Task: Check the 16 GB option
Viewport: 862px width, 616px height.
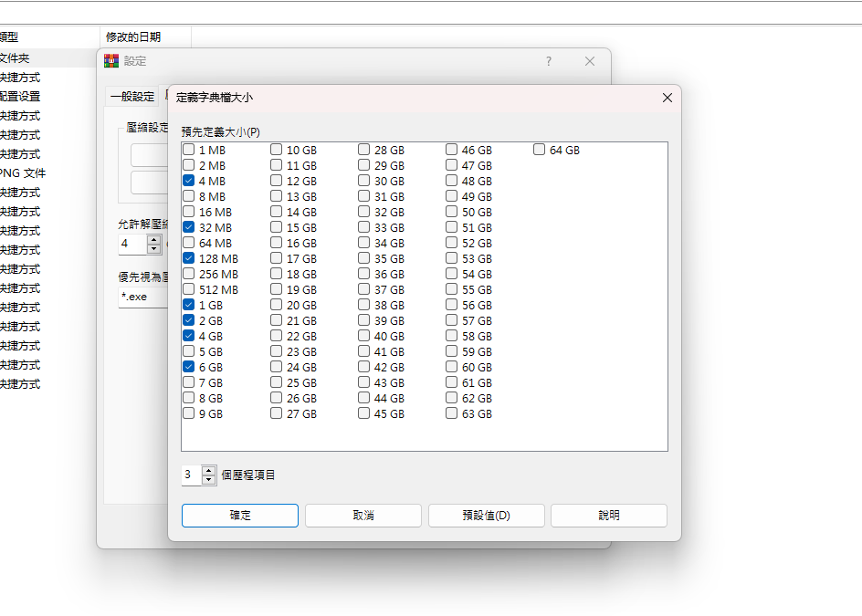Action: 276,243
